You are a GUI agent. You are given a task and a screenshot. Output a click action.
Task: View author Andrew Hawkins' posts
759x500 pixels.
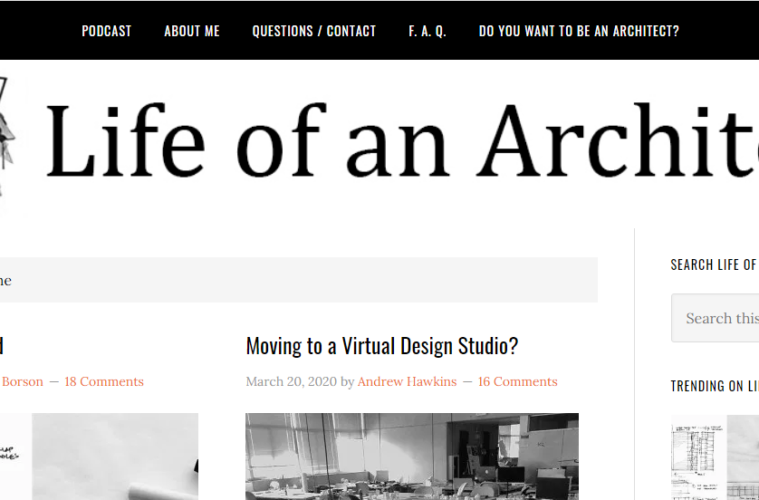(409, 382)
